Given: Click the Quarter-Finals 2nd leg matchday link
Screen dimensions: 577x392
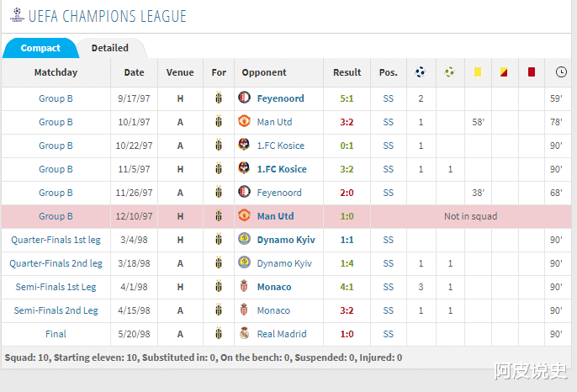Looking at the screenshot, I should click(x=56, y=263).
